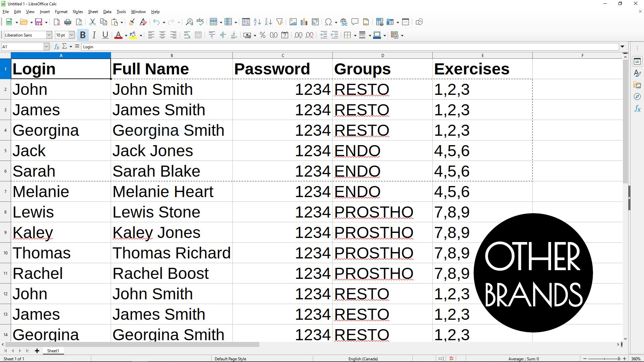Expand the Name Box dropdown
The image size is (644, 362).
pos(46,47)
